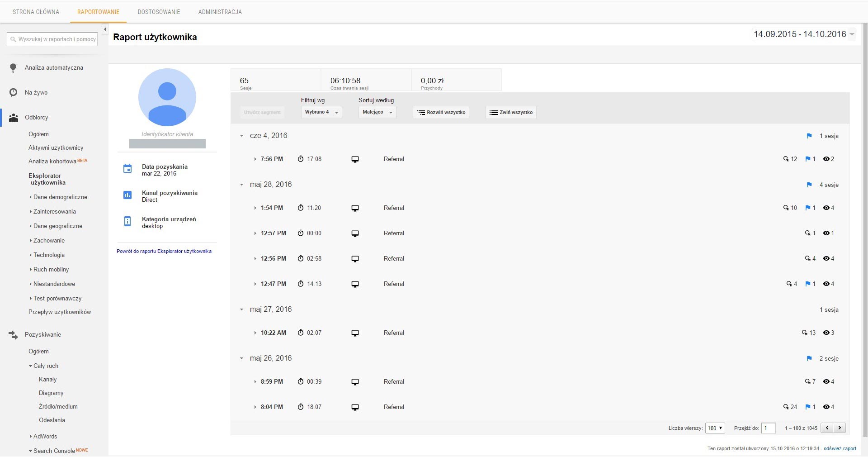Open the ADMINISTRACJA tab
868x457 pixels.
tap(220, 12)
